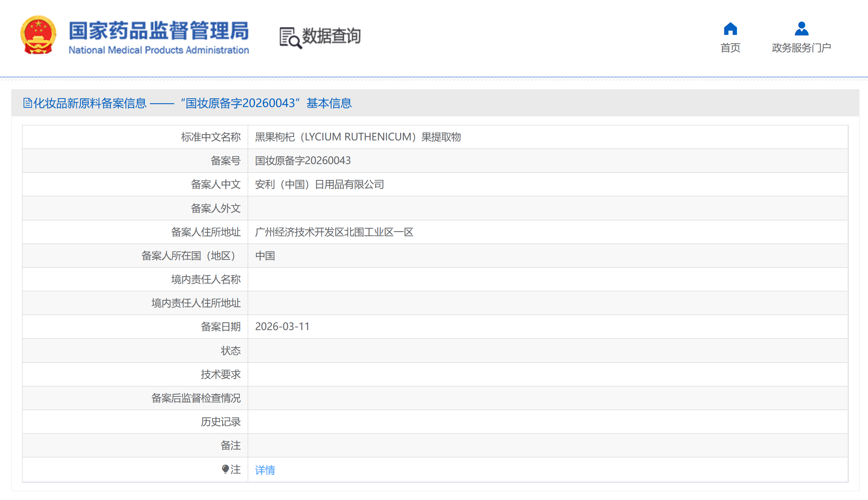Select the filing number 国妆原备字20260043 value
868x500 pixels.
pos(303,161)
